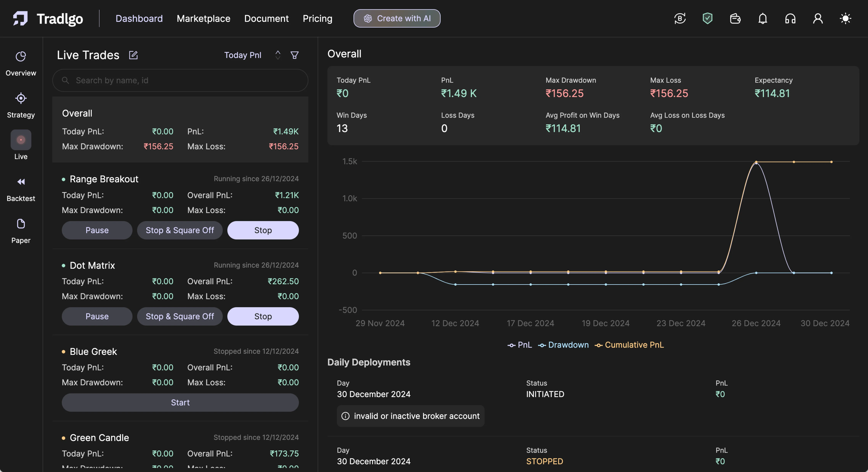Open the Overview panel in the sidebar
This screenshot has width=868, height=472.
click(21, 64)
